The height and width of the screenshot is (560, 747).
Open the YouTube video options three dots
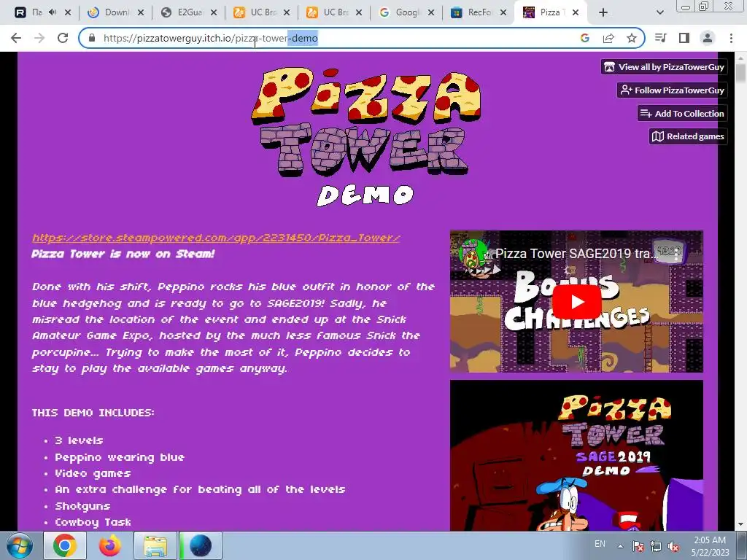[676, 254]
